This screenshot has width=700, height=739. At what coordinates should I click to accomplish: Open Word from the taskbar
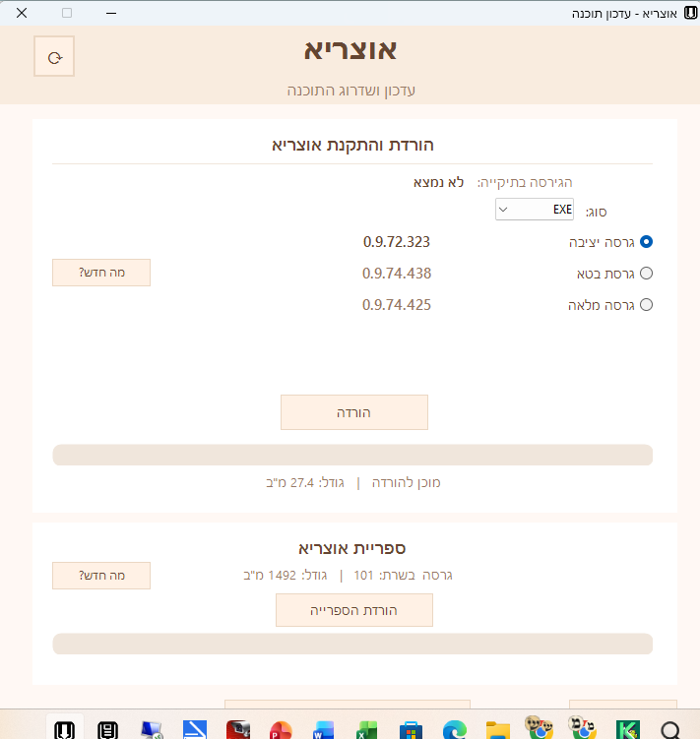pyautogui.click(x=324, y=730)
